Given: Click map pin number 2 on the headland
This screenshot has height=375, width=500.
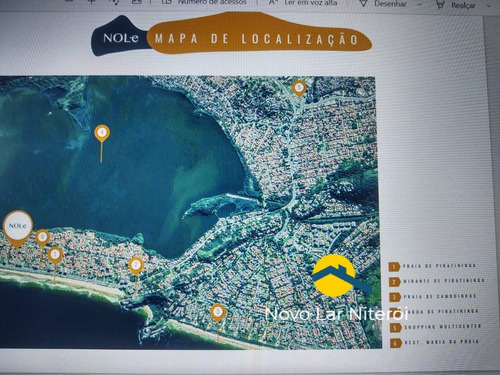Looking at the screenshot, I should 136,266.
